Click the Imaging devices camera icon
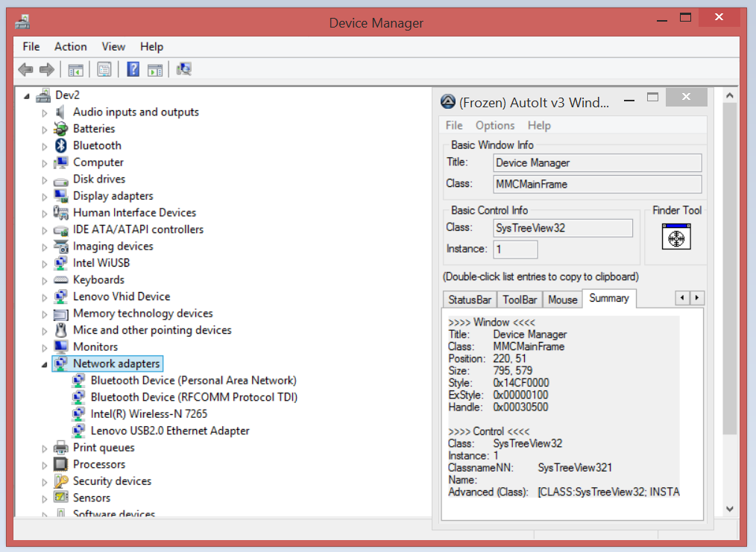 point(60,247)
